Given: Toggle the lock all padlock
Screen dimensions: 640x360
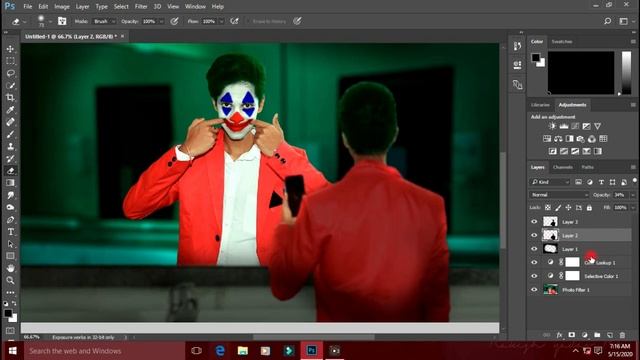Looking at the screenshot, I should [x=589, y=208].
